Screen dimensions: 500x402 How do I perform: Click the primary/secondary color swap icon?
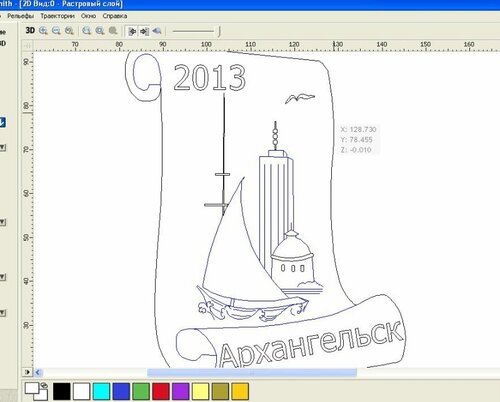pyautogui.click(x=44, y=385)
